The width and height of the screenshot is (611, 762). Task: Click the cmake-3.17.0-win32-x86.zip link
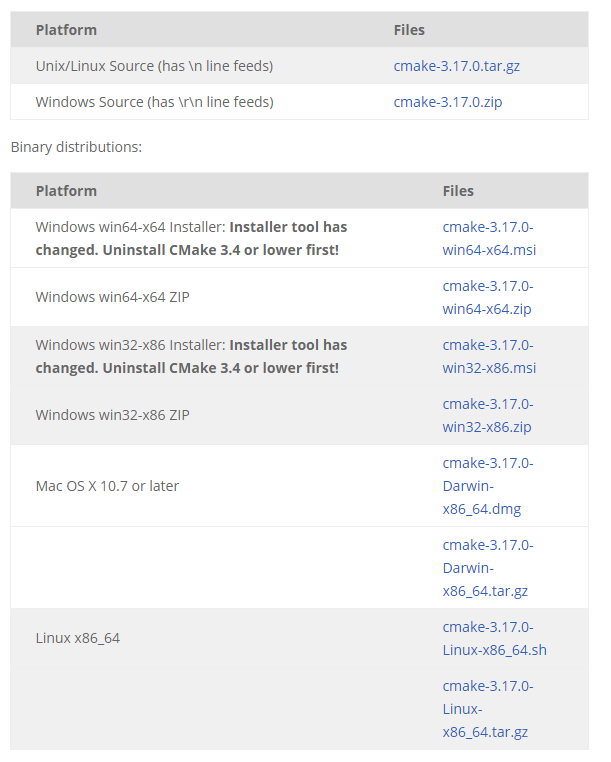(488, 415)
